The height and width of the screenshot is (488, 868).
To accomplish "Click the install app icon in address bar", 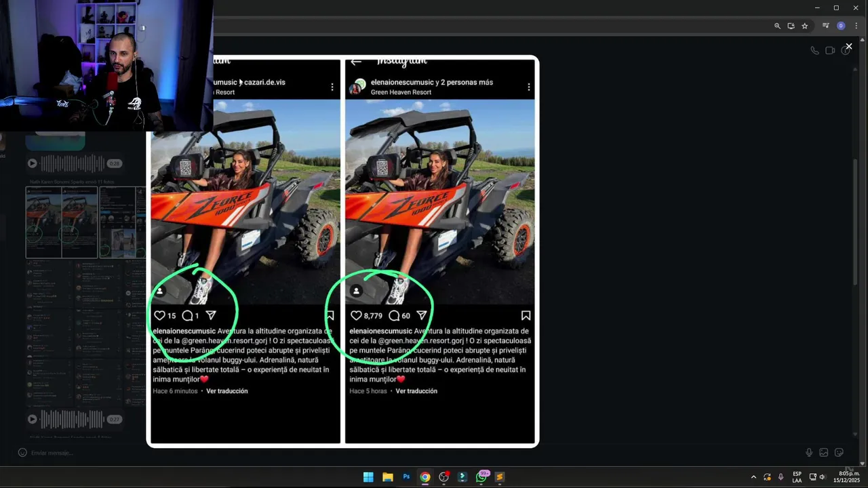I will 791,26.
